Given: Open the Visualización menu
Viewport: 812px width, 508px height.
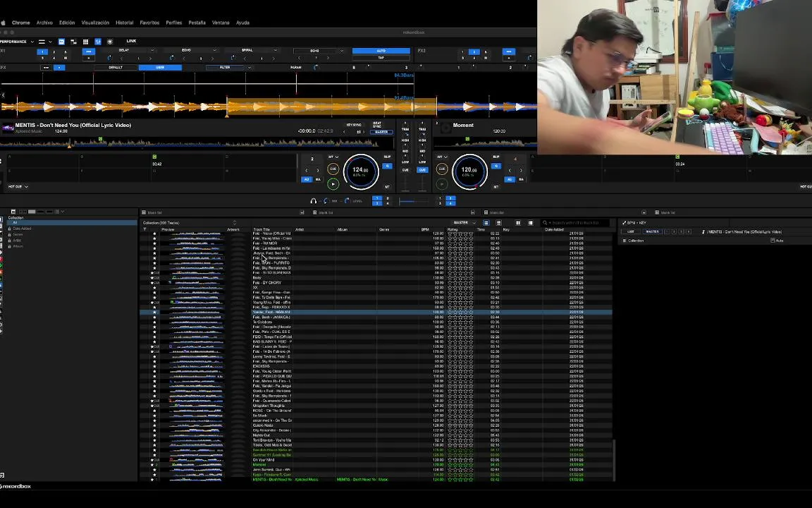Looking at the screenshot, I should click(95, 23).
